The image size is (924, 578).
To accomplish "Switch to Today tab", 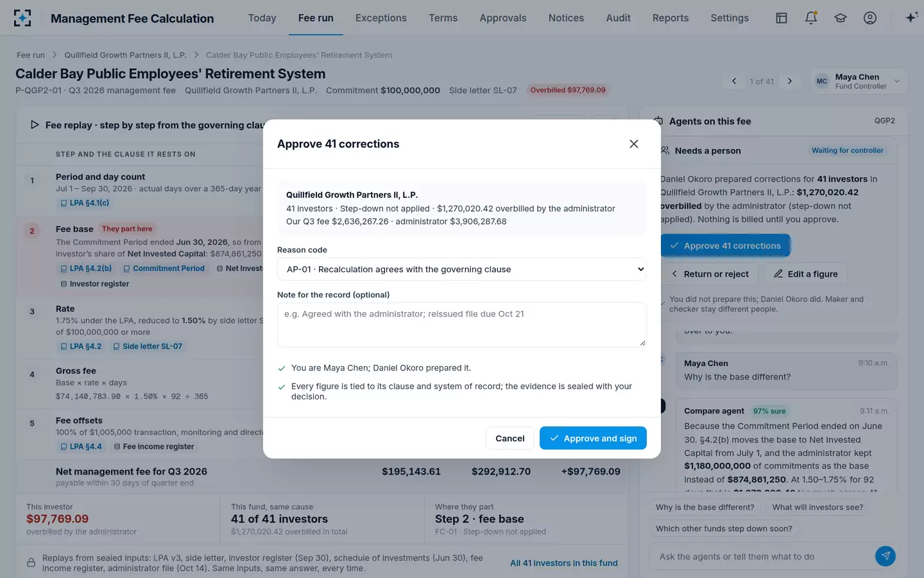I will pyautogui.click(x=262, y=18).
